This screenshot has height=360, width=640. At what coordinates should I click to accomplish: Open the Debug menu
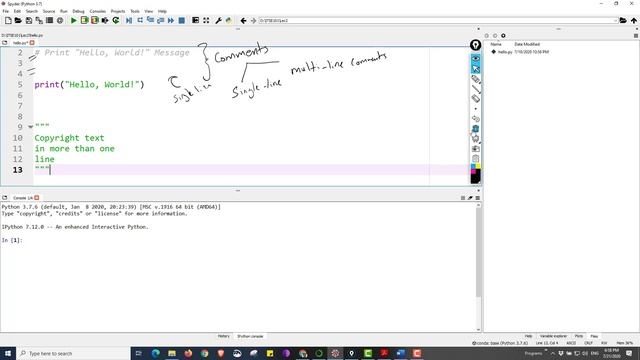78,11
